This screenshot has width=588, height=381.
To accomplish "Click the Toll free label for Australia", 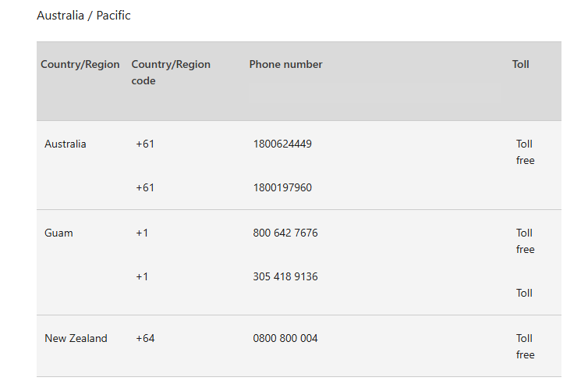I will [x=526, y=152].
